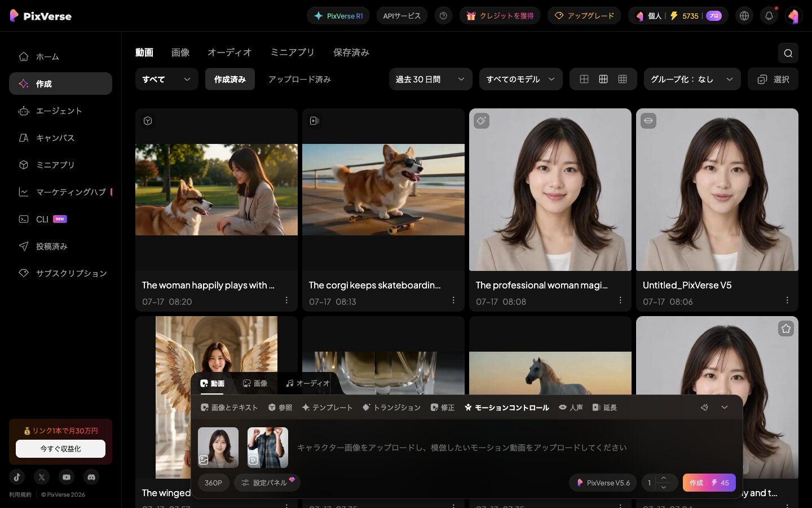
Task: Click the favorite star badge on the portrait card
Action: 785,329
